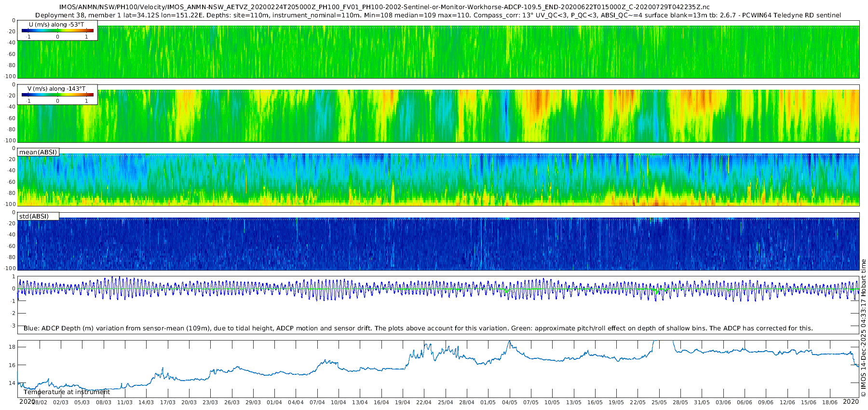Click the 'V (m/s) along -143°T' legend title
The image size is (868, 410).
tap(56, 89)
